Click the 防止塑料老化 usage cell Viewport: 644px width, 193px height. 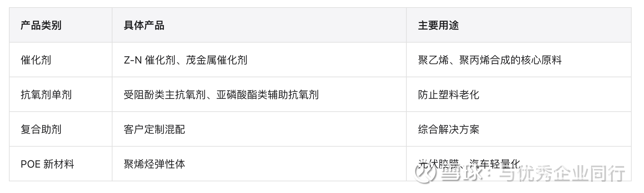pos(449,95)
